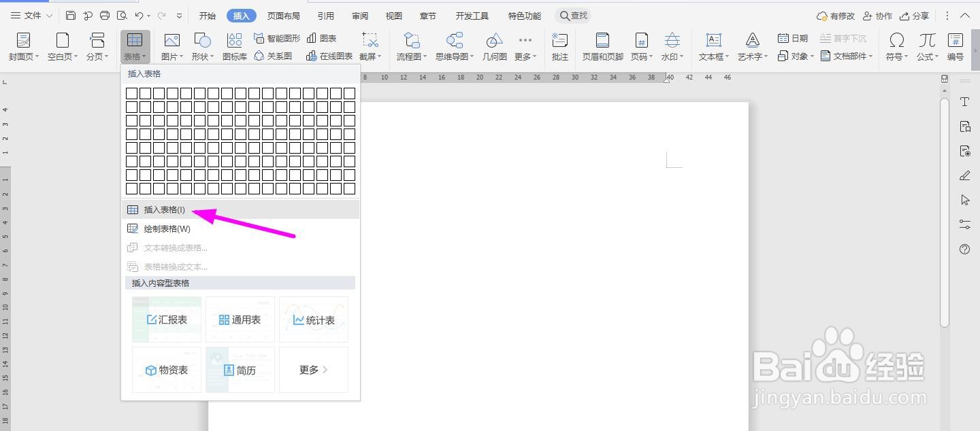The image size is (980, 431).
Task: Click the print icon in quick toolbar
Action: 105,16
